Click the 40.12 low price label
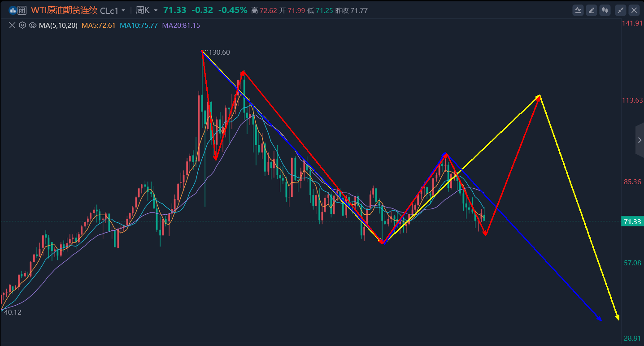Image resolution: width=644 pixels, height=346 pixels. pyautogui.click(x=13, y=312)
